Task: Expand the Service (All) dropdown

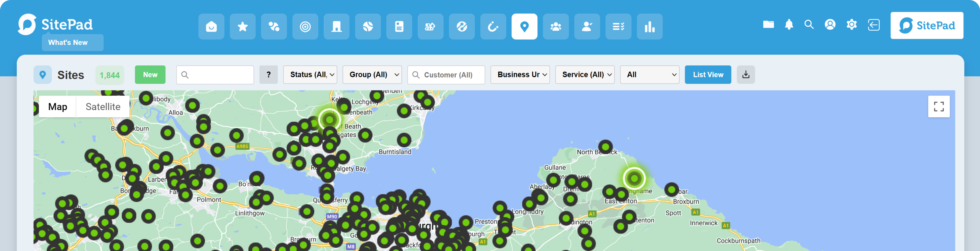Action: click(585, 75)
